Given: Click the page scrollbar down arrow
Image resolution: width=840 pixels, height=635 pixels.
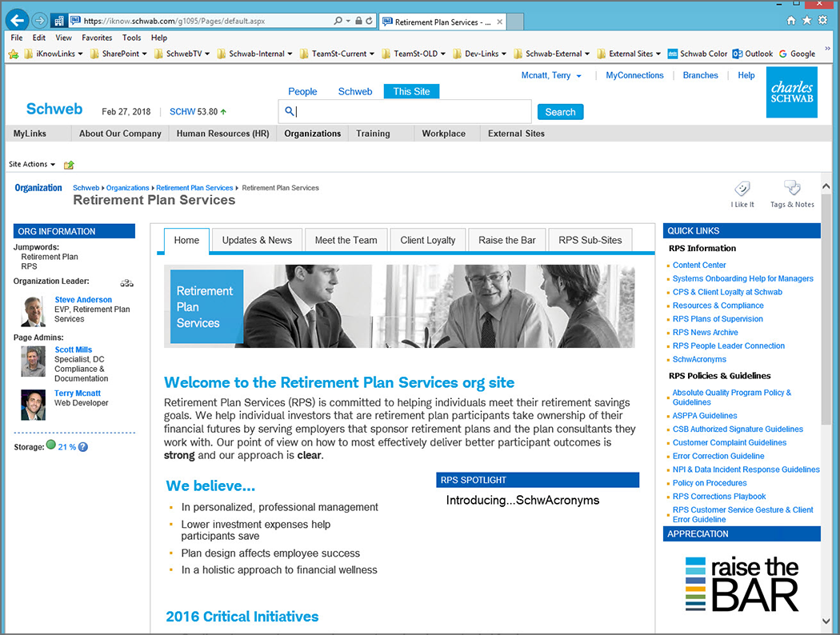Looking at the screenshot, I should [826, 621].
